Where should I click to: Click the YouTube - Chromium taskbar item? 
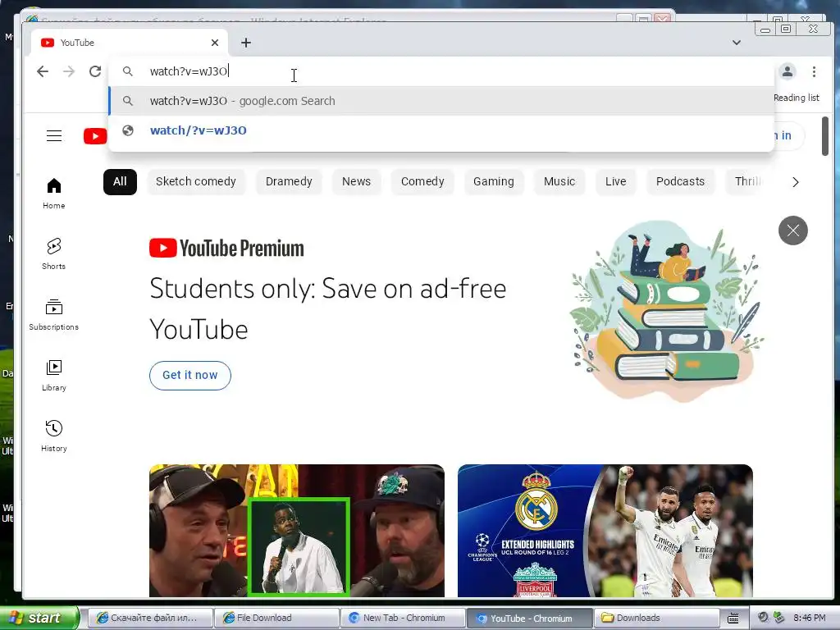(x=530, y=618)
